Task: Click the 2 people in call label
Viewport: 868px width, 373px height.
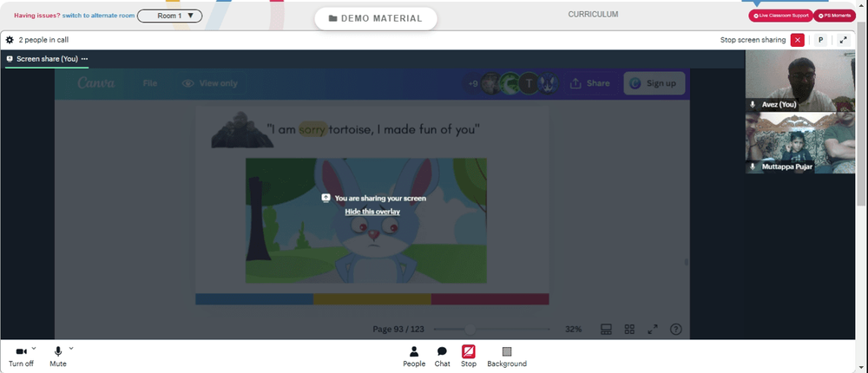Action: tap(43, 40)
